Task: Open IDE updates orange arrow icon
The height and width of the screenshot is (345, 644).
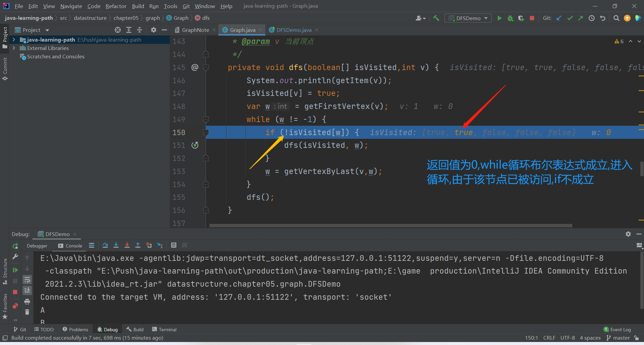Action: [627, 18]
